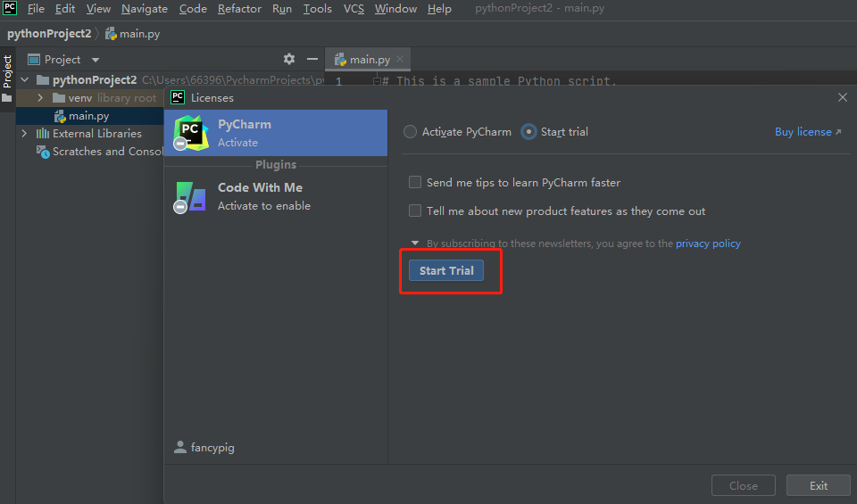Image resolution: width=857 pixels, height=504 pixels.
Task: Close the Licenses dialog with X
Action: (x=842, y=97)
